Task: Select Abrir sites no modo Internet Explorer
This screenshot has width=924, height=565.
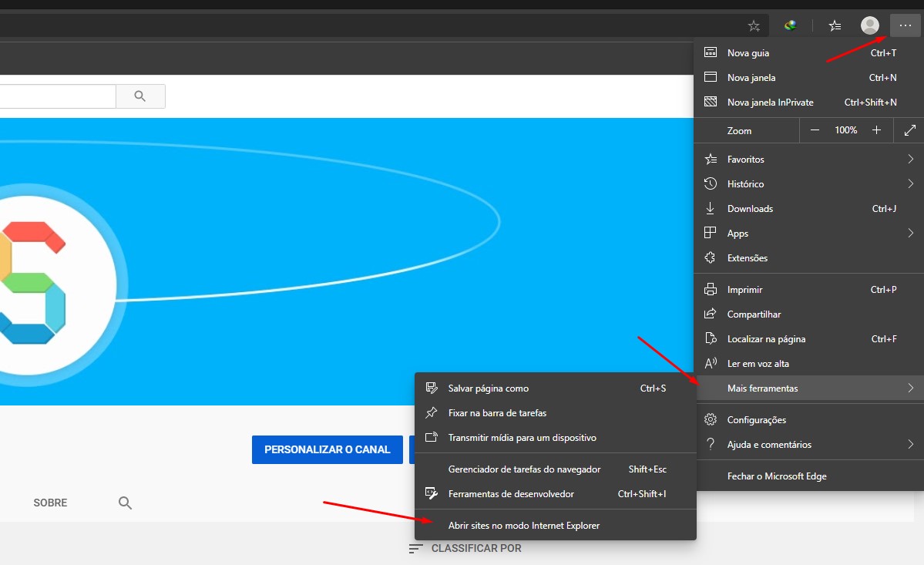Action: click(523, 525)
